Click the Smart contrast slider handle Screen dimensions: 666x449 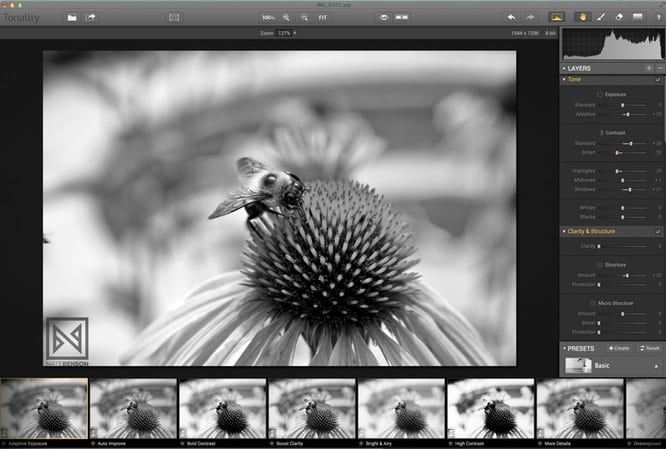pos(617,152)
